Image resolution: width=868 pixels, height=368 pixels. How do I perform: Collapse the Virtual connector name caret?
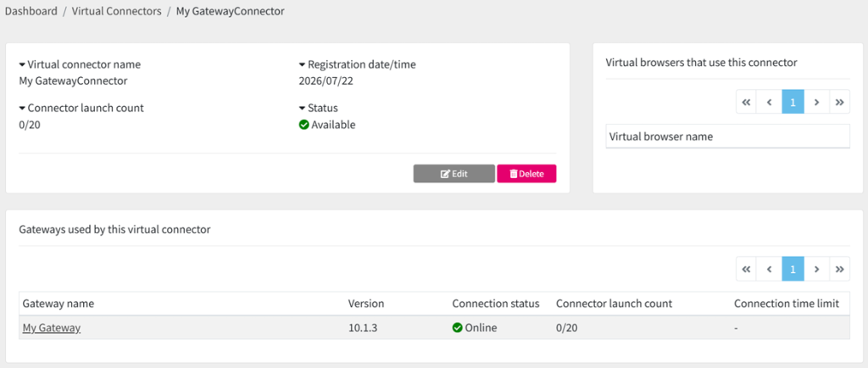coord(22,64)
